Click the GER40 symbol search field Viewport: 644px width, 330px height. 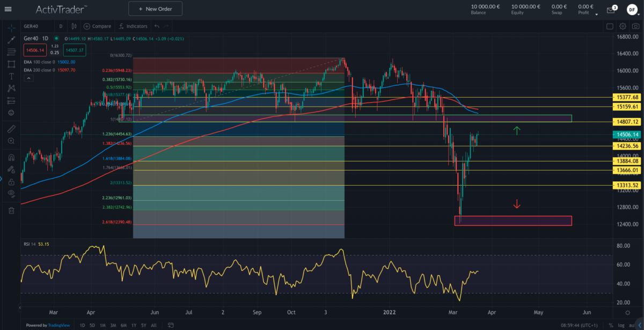38,26
